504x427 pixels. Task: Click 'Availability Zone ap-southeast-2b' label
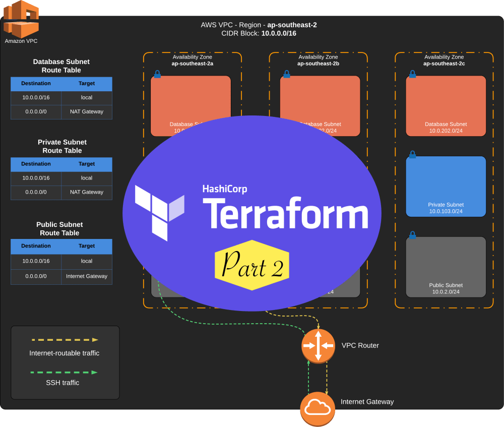click(x=318, y=60)
